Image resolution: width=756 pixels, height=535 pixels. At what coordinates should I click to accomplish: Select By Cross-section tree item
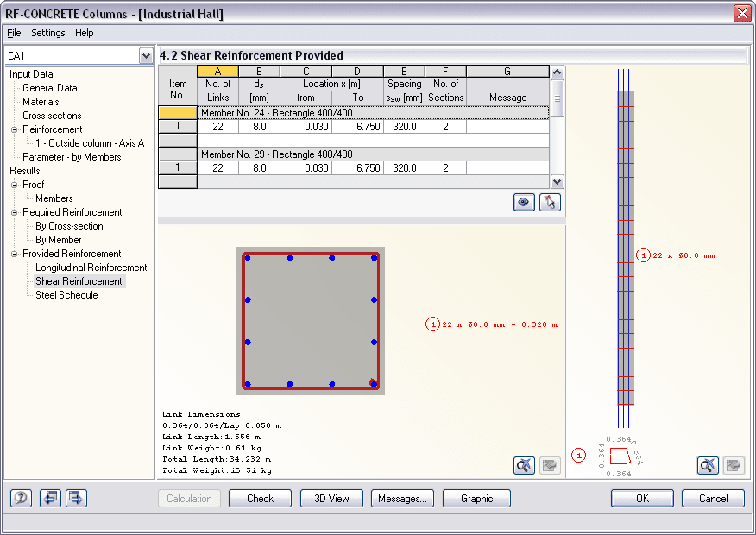point(69,226)
